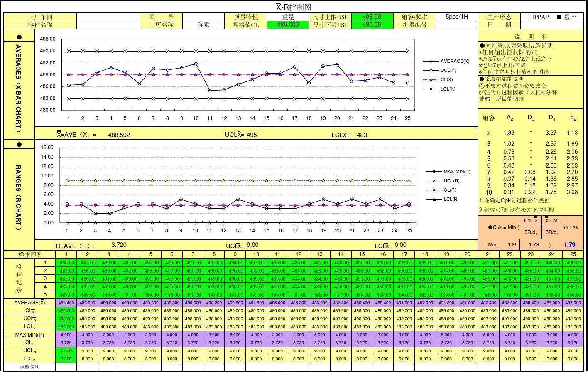Select the 1.96 Cpk upper value
This screenshot has width=588, height=372.
point(513,245)
